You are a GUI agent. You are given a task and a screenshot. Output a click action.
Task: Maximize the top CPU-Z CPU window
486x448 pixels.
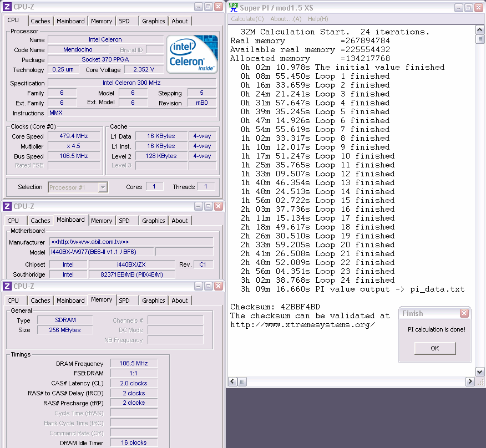tap(209, 7)
